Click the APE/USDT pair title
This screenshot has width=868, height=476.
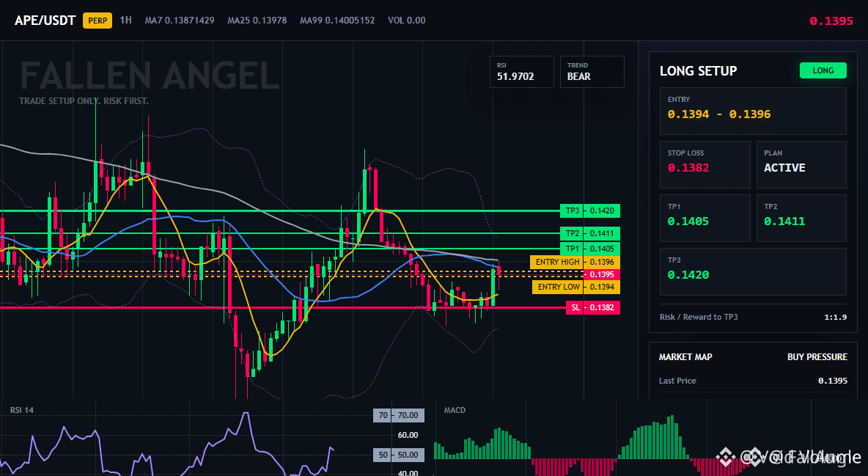coord(45,21)
